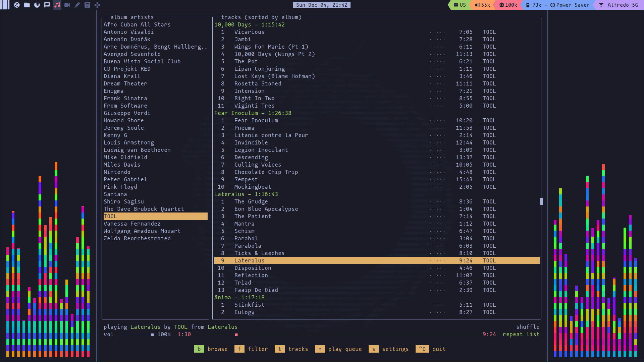Click the tracks shortcut button
Viewport: 644px width, 362px height.
291,349
